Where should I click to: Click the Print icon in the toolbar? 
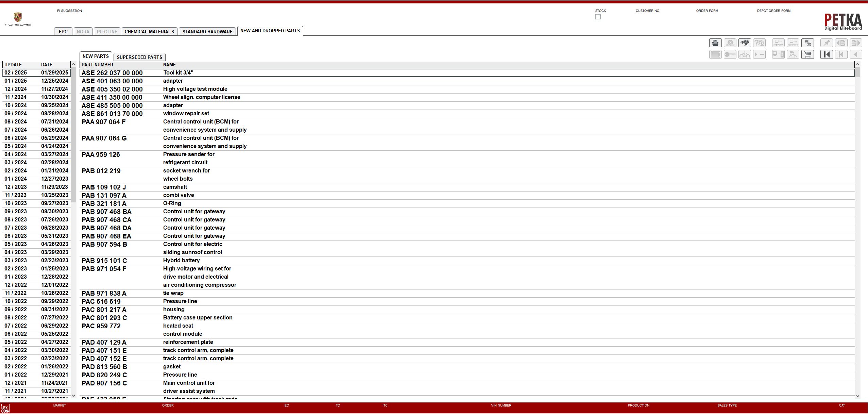(x=715, y=43)
